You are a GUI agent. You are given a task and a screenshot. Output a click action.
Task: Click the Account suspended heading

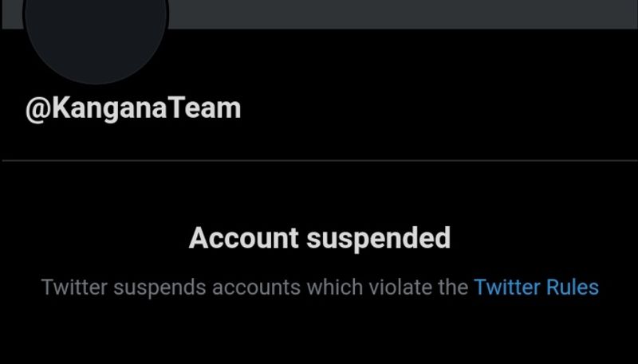tap(319, 237)
